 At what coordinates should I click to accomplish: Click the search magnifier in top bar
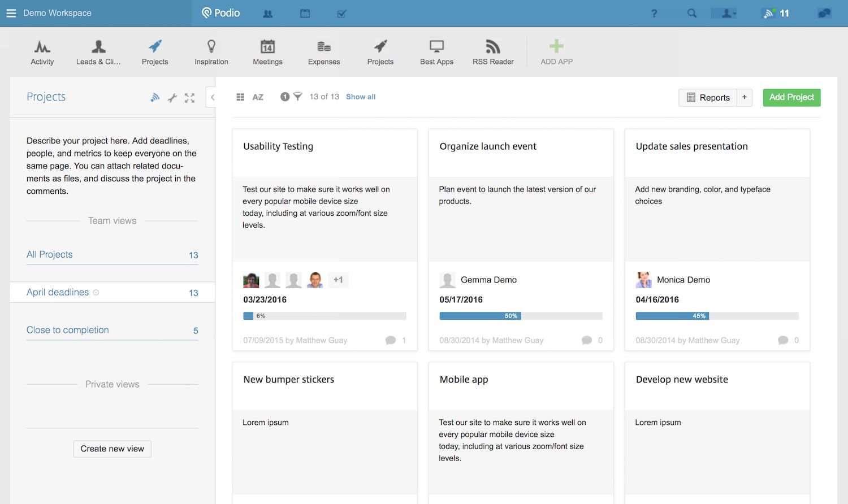692,13
